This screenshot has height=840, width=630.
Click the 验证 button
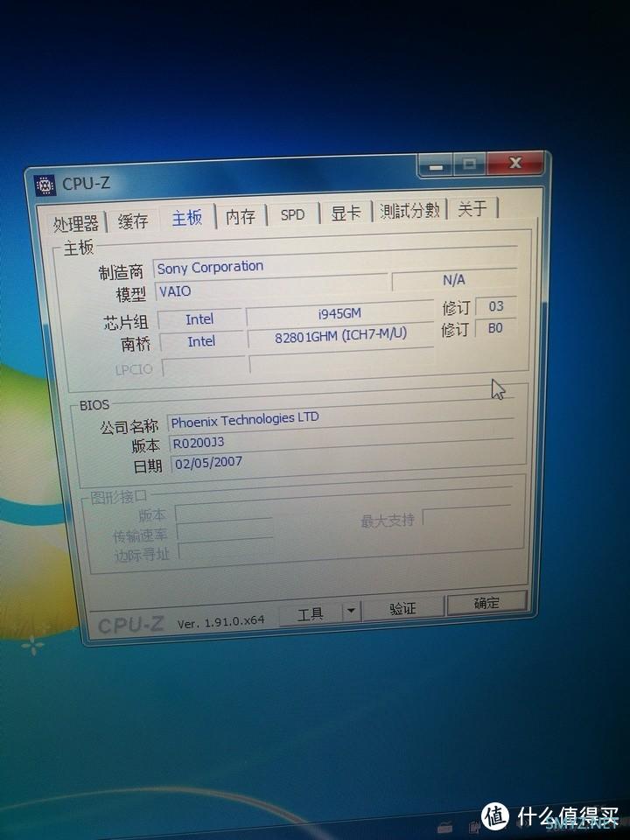coord(402,608)
